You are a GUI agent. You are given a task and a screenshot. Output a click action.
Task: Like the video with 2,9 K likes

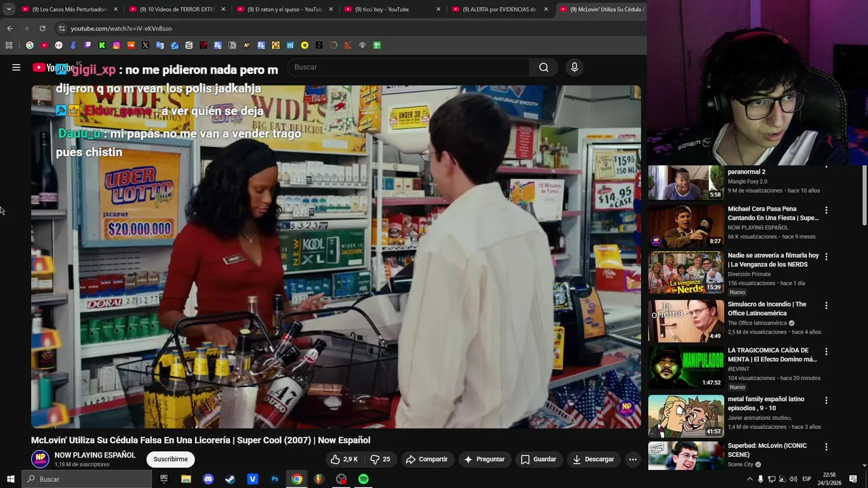point(344,459)
